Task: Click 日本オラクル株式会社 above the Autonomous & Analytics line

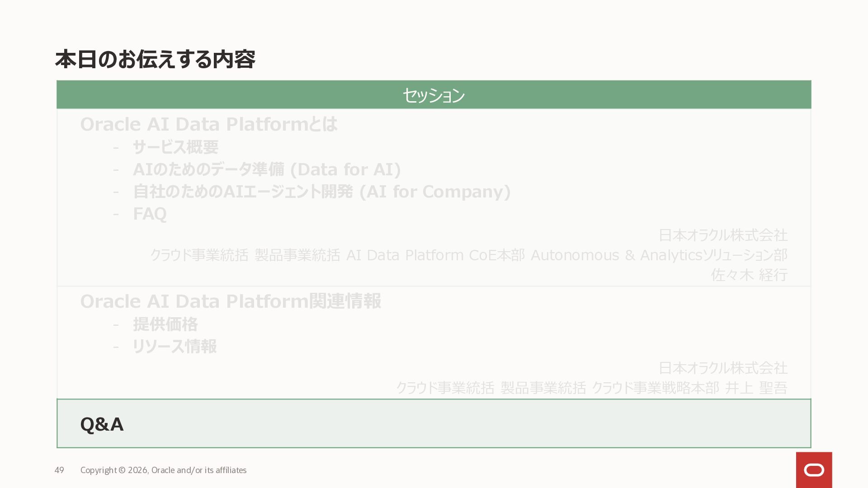Action: pyautogui.click(x=723, y=235)
